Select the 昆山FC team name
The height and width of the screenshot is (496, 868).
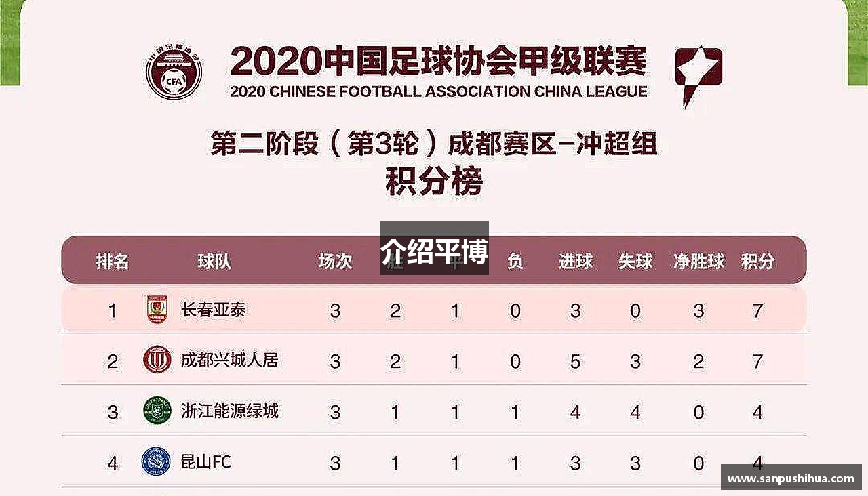tap(206, 462)
